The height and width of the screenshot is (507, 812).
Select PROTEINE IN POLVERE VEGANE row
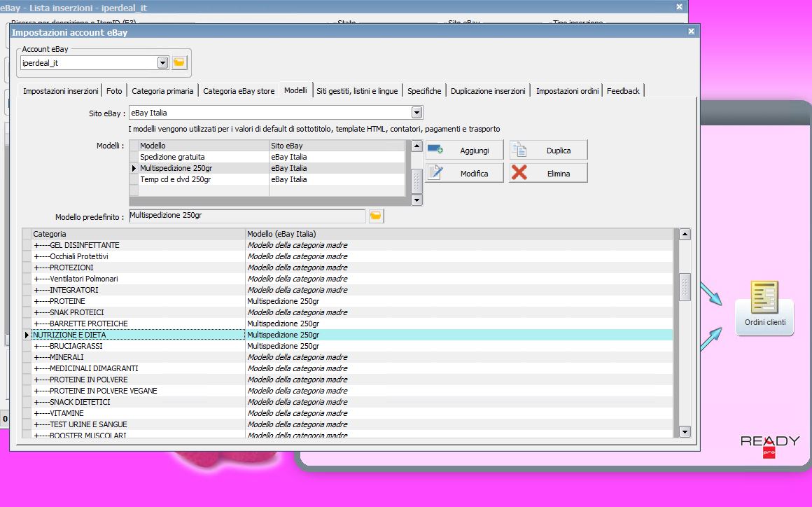tap(347, 391)
